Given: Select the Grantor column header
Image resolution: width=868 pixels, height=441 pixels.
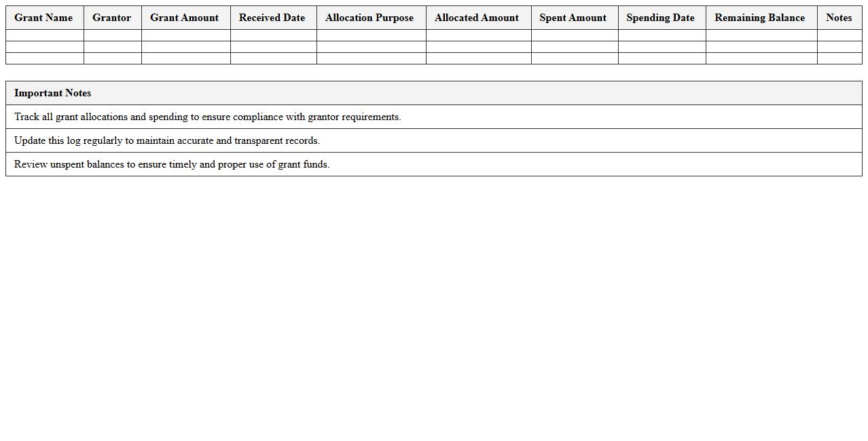Looking at the screenshot, I should pos(112,18).
